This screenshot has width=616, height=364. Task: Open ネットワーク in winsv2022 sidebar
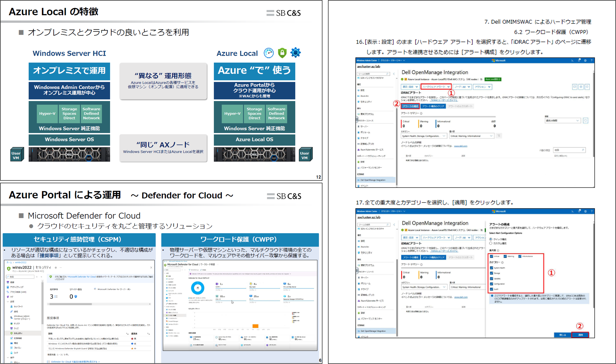(16, 307)
